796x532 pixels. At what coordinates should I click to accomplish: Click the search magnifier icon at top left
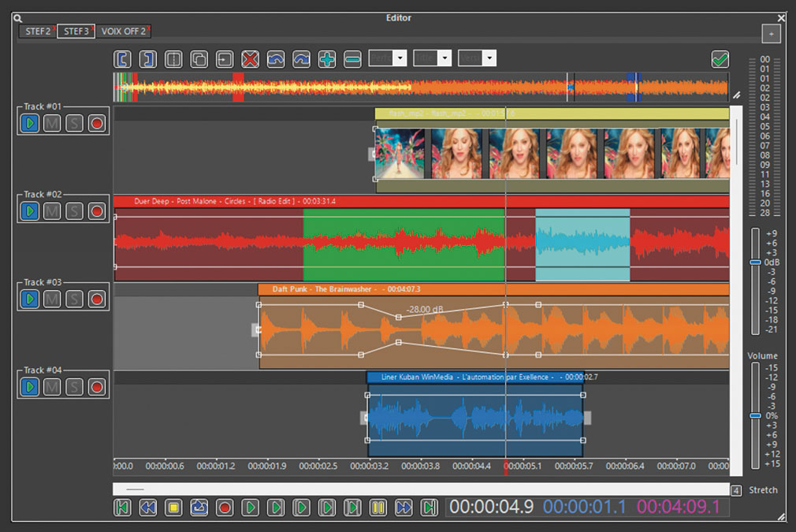click(18, 18)
